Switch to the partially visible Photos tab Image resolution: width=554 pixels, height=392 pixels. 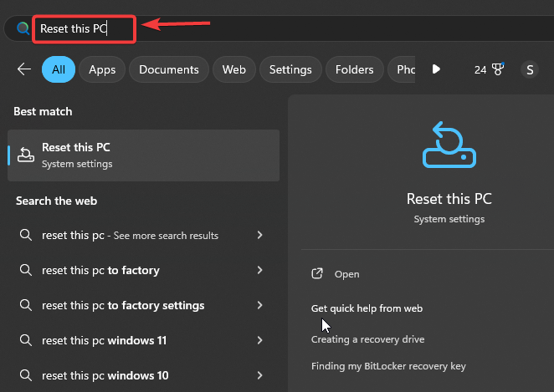[402, 69]
